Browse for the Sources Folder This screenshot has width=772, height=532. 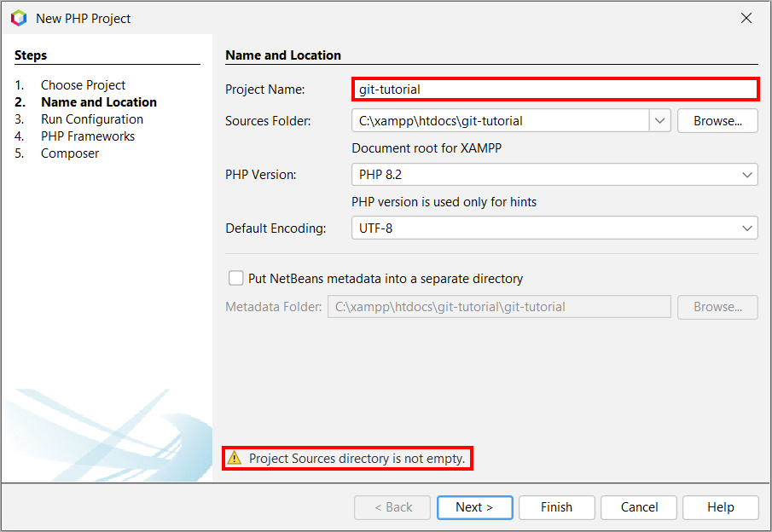(717, 121)
